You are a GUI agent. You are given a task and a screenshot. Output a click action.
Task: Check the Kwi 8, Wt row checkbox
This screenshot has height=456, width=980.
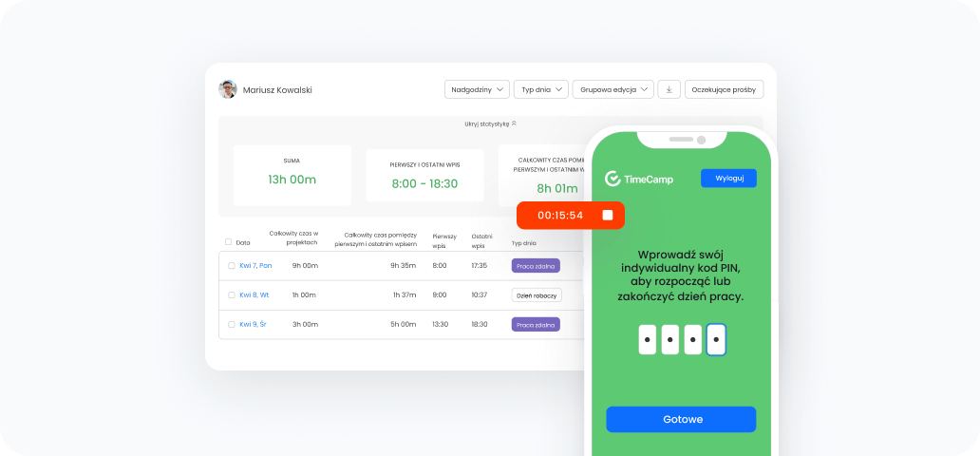[x=231, y=295]
